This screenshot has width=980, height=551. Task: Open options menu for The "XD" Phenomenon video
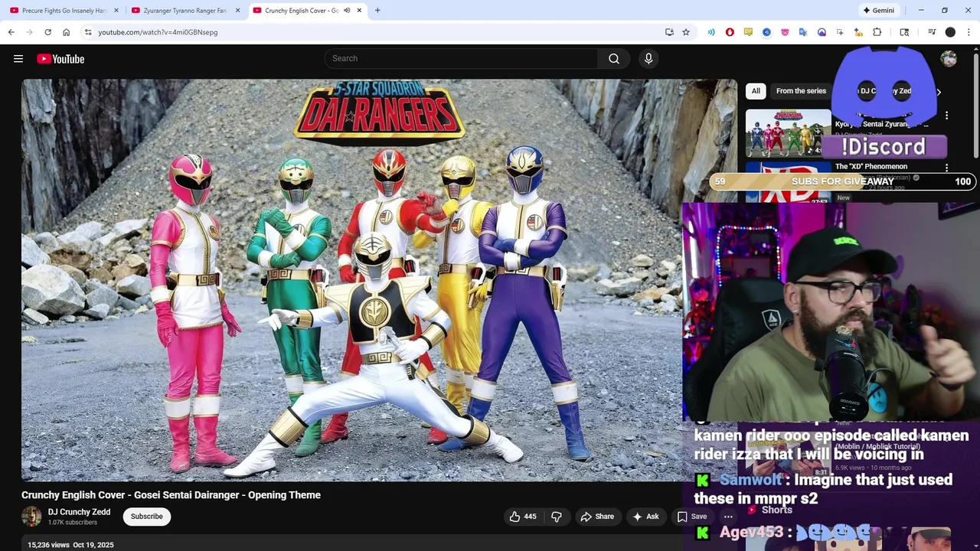[947, 168]
